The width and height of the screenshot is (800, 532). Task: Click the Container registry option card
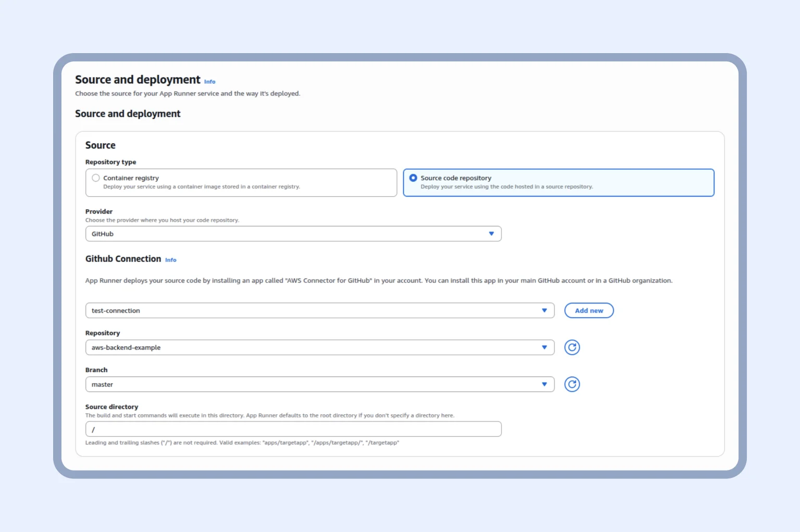click(241, 182)
